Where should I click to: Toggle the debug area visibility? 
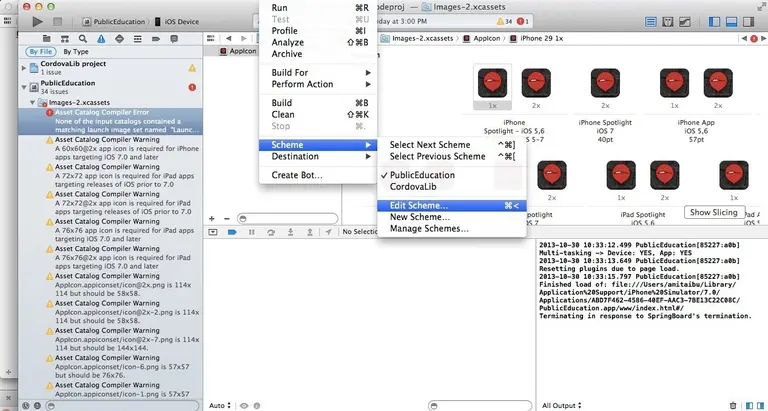click(x=731, y=22)
